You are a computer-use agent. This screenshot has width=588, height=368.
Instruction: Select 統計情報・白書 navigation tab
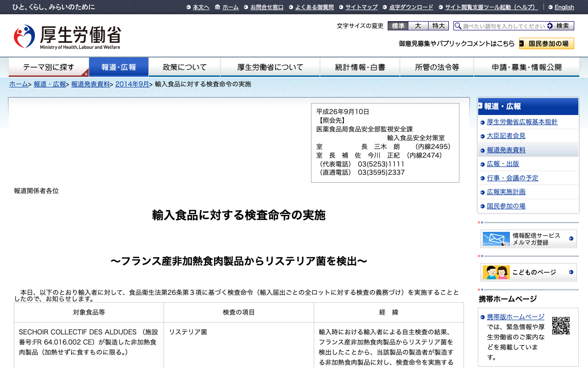point(360,67)
